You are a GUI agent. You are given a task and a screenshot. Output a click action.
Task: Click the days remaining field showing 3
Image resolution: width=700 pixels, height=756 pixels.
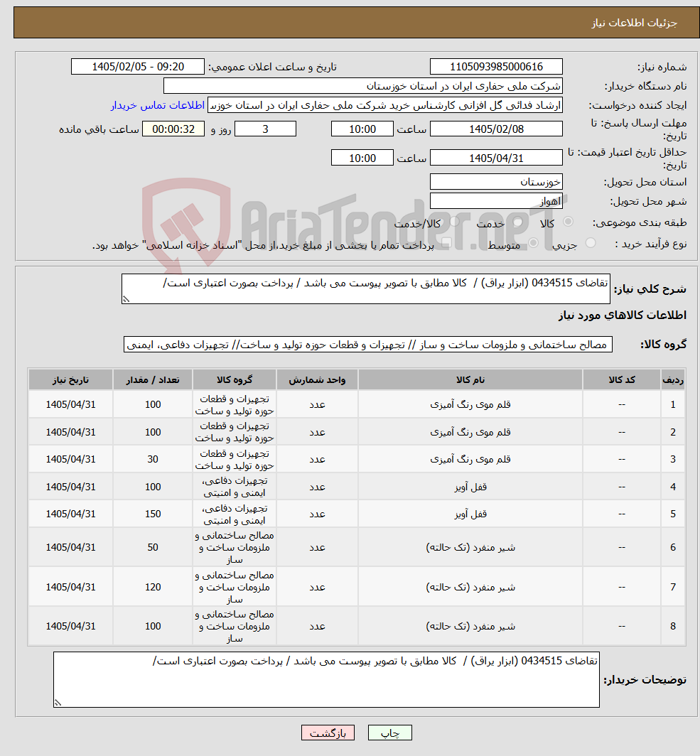(x=265, y=129)
